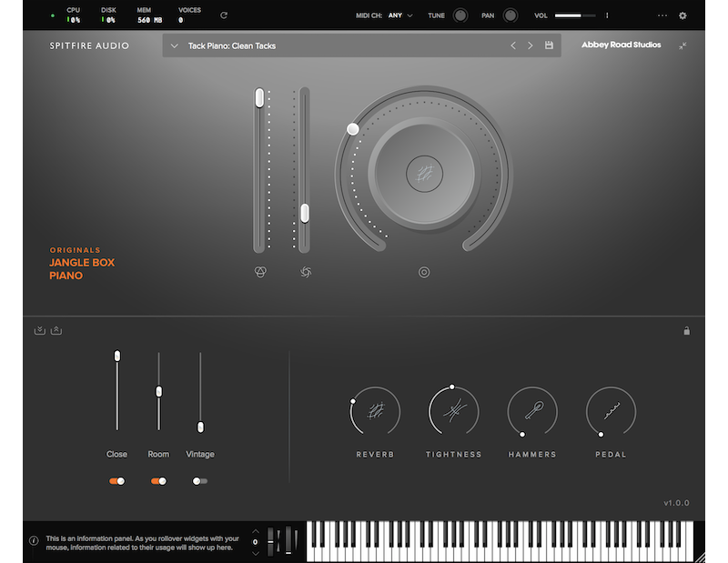Open the three-dots more options menu

tap(662, 15)
